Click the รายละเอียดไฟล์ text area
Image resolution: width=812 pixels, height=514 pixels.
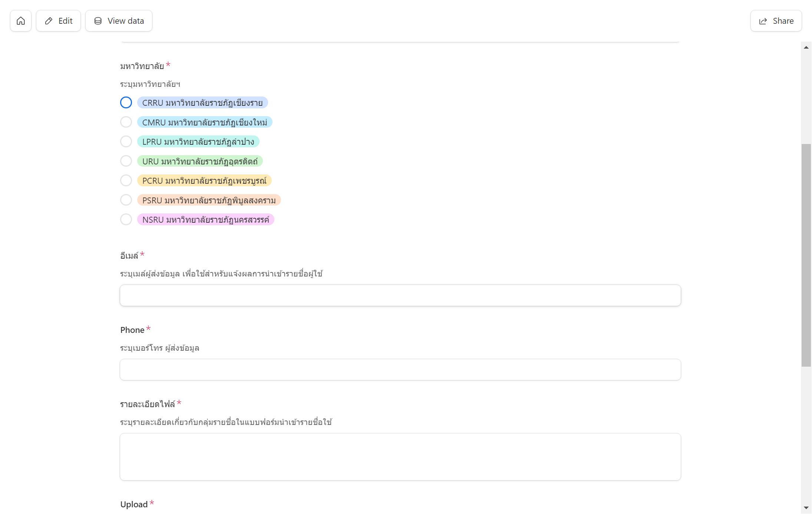pyautogui.click(x=400, y=457)
